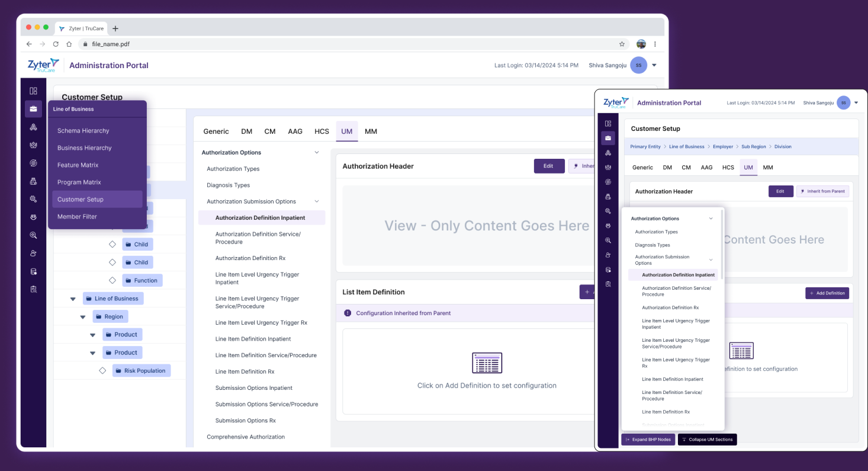Click target icon in browser window sidebar
The height and width of the screenshot is (471, 868).
pos(33,163)
